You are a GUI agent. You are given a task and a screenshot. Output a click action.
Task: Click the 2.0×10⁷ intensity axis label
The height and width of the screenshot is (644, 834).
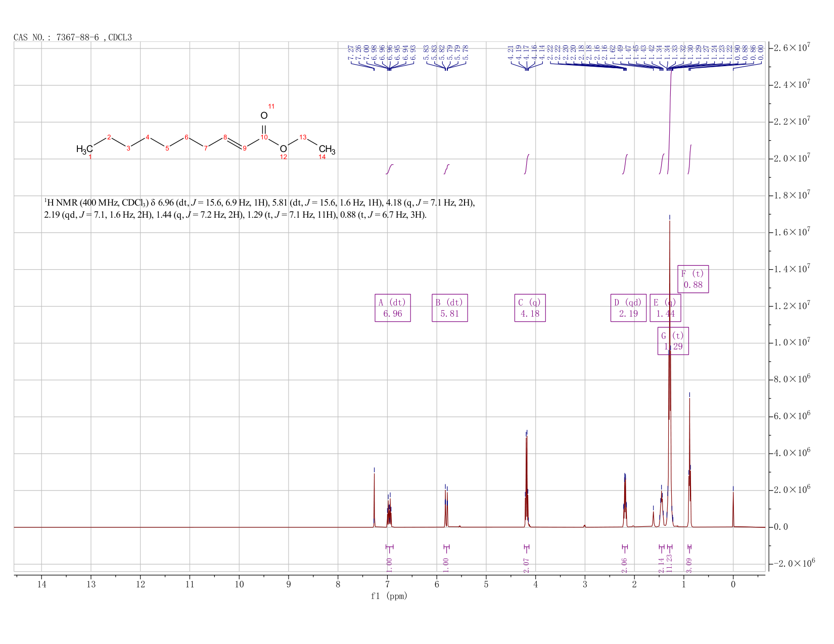tap(793, 159)
